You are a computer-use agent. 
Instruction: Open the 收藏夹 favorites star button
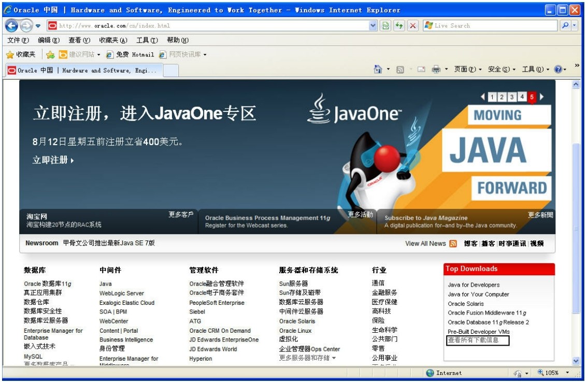click(21, 55)
